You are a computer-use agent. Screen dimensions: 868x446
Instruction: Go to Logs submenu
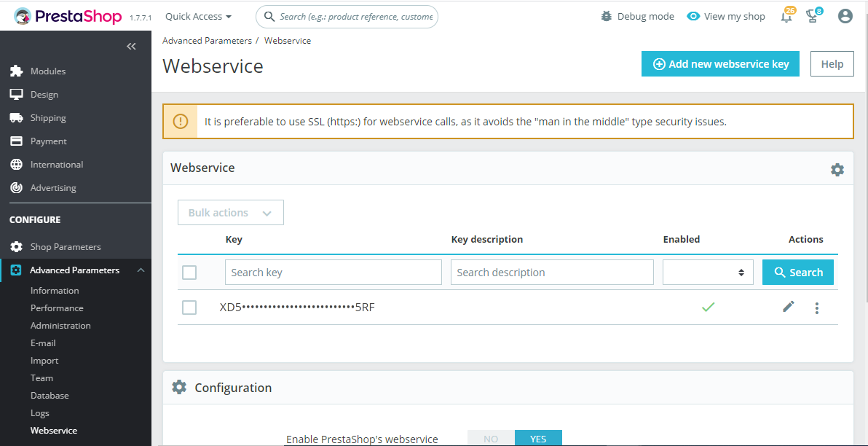point(40,413)
